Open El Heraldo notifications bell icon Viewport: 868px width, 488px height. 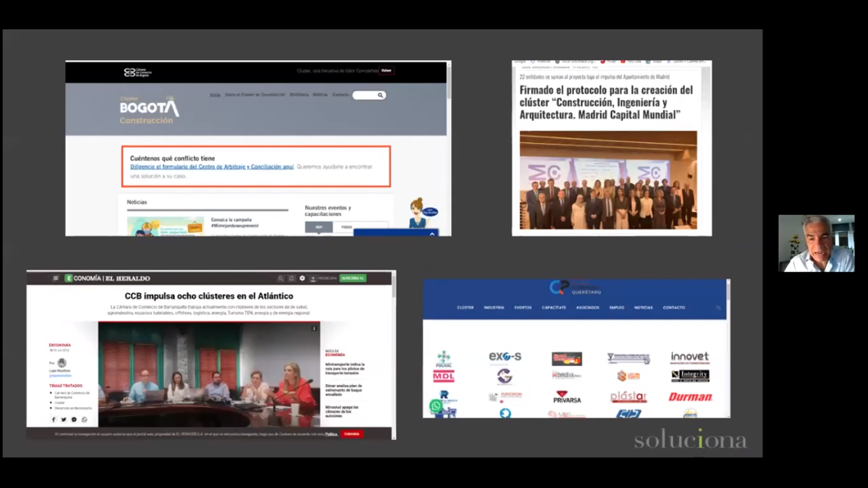292,278
